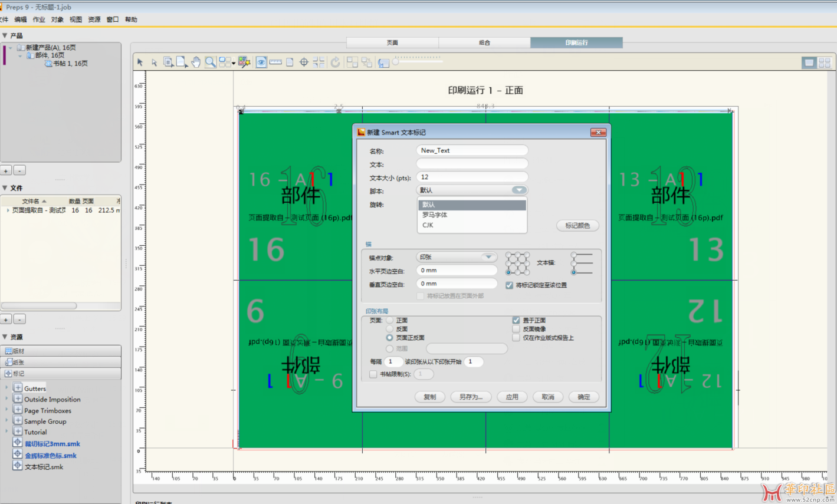
Task: Click the rotate arrow icon
Action: click(x=336, y=62)
